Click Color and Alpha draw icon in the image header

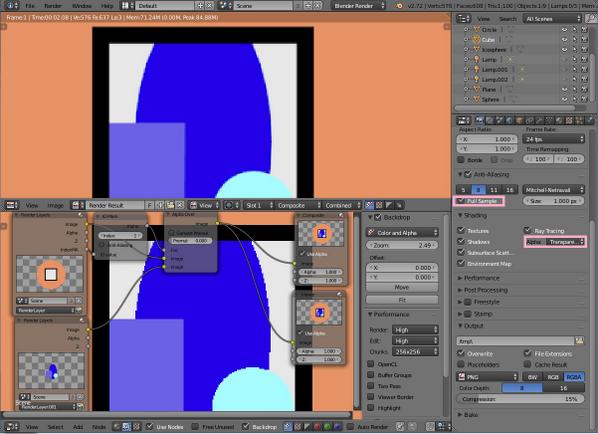pos(370,205)
